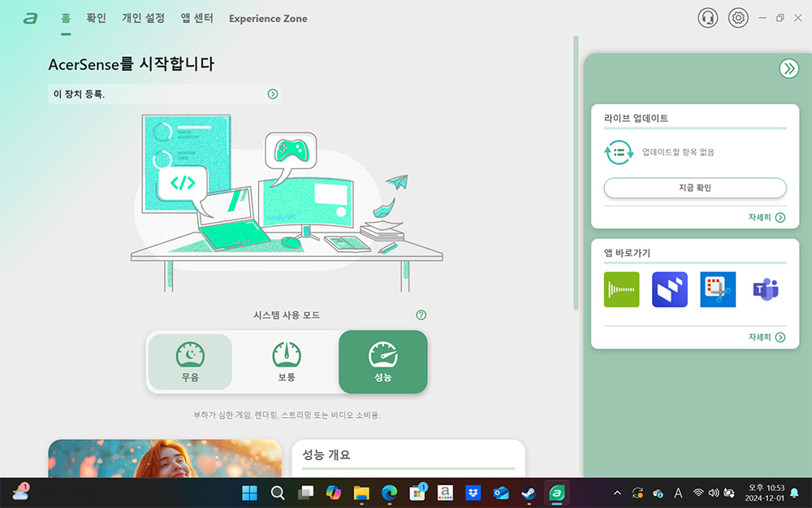The image size is (812, 508).
Task: Click the main page vertical scrollbar
Action: point(576,172)
